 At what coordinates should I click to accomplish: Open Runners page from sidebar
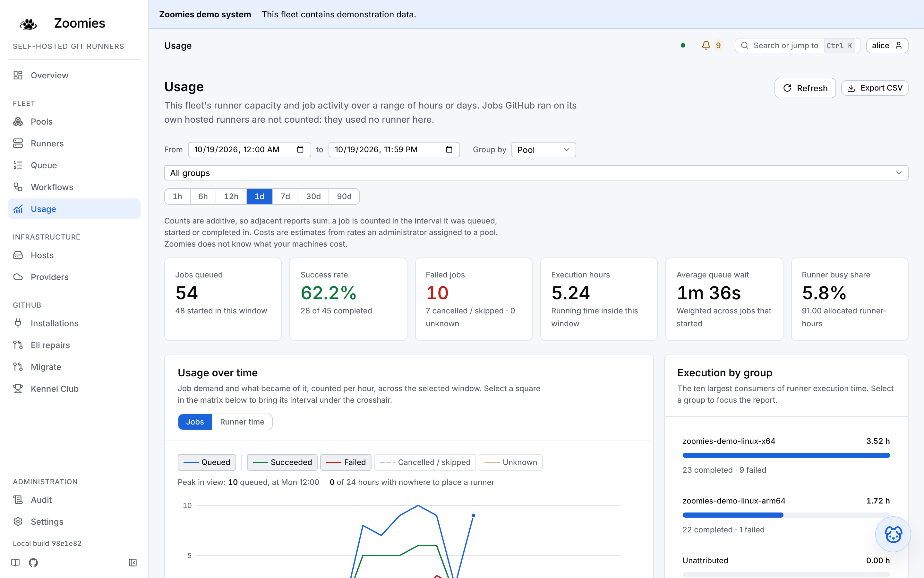click(x=74, y=143)
